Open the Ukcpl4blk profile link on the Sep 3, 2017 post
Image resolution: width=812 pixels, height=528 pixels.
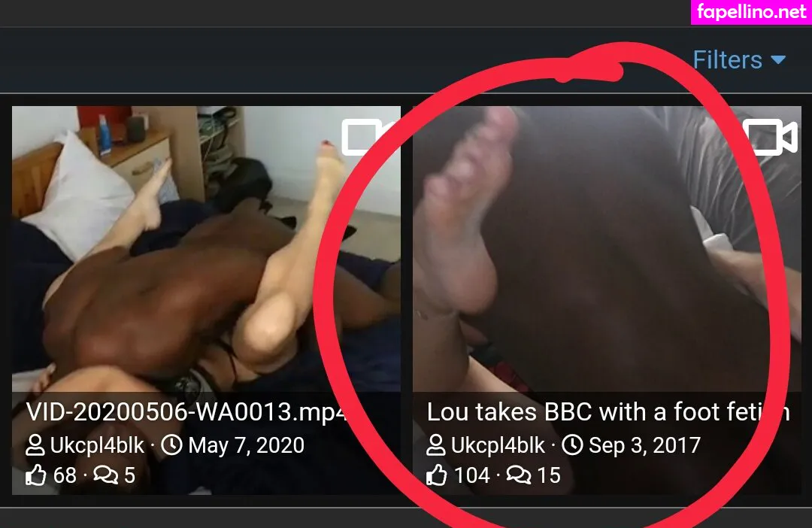tap(498, 445)
